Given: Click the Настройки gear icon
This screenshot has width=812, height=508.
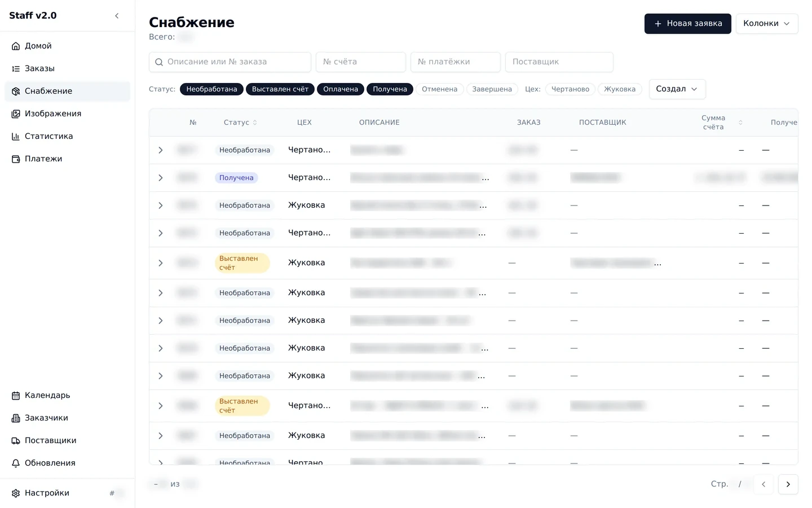Looking at the screenshot, I should [x=16, y=493].
